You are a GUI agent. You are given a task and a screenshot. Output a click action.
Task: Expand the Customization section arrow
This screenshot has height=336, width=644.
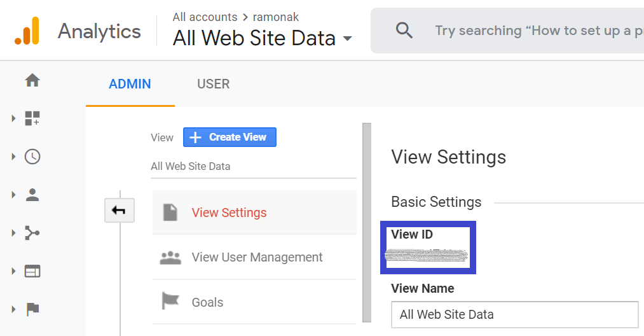point(13,118)
